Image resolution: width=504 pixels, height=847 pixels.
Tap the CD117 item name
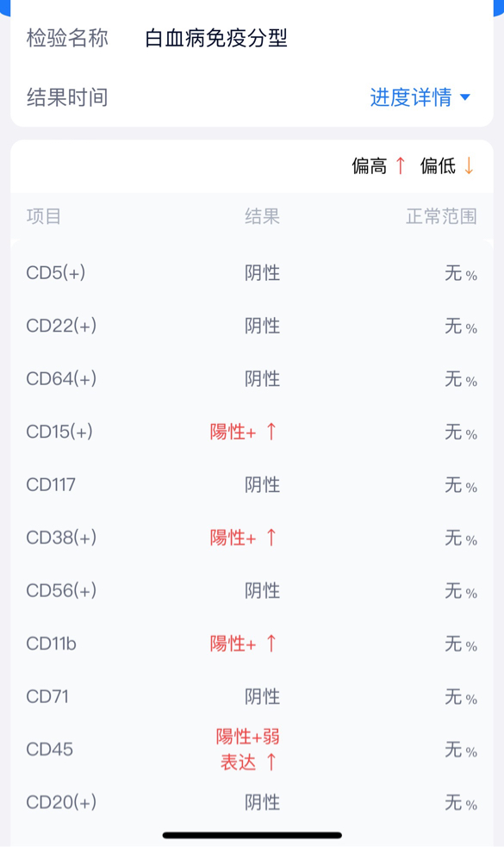pos(51,484)
